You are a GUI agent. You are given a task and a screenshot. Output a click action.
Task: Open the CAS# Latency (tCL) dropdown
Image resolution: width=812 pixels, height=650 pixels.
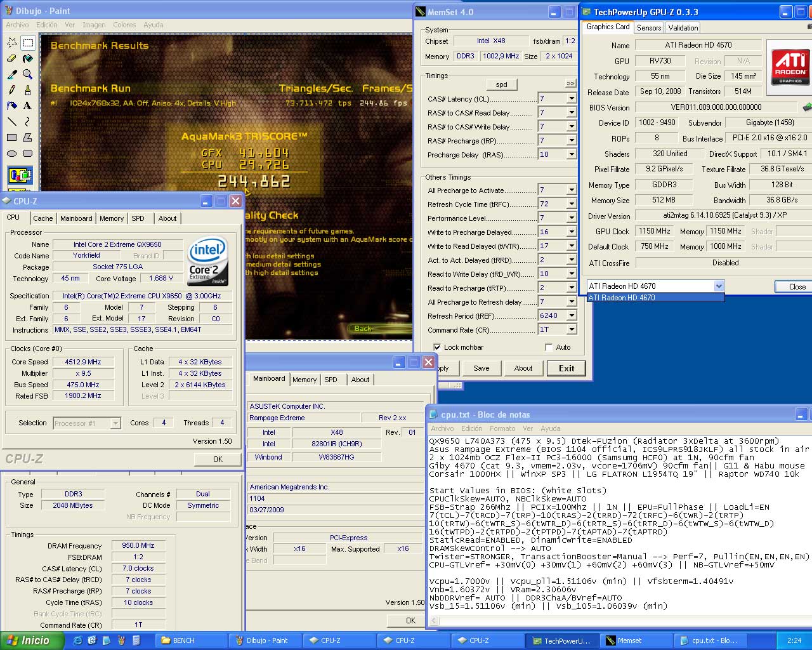pyautogui.click(x=572, y=98)
